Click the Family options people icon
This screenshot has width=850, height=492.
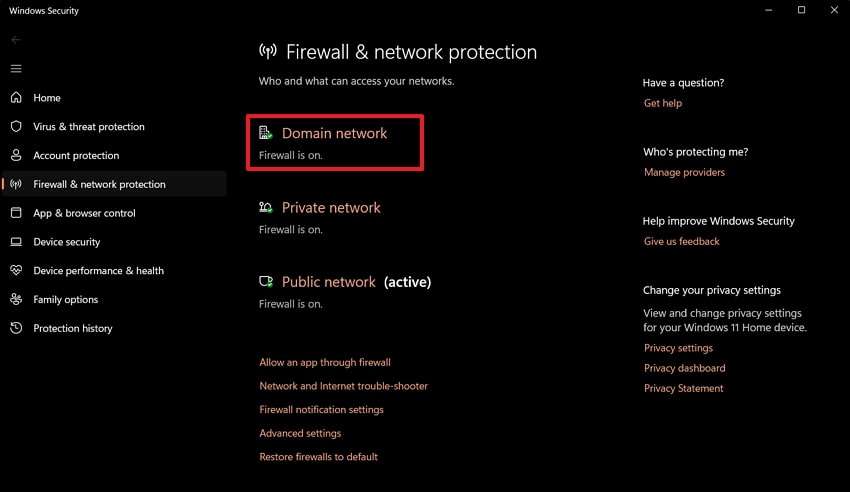[15, 299]
